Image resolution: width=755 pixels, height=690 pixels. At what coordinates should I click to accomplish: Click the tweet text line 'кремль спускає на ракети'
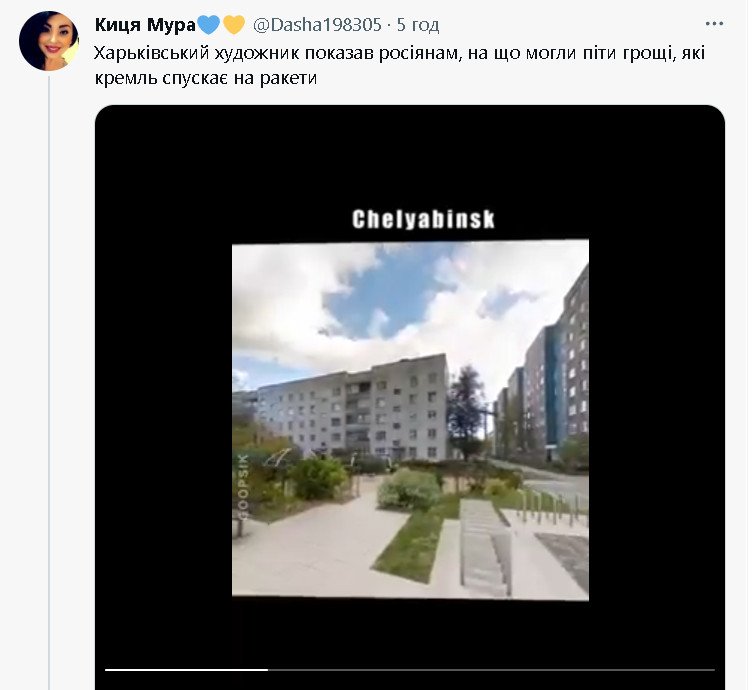click(x=206, y=78)
